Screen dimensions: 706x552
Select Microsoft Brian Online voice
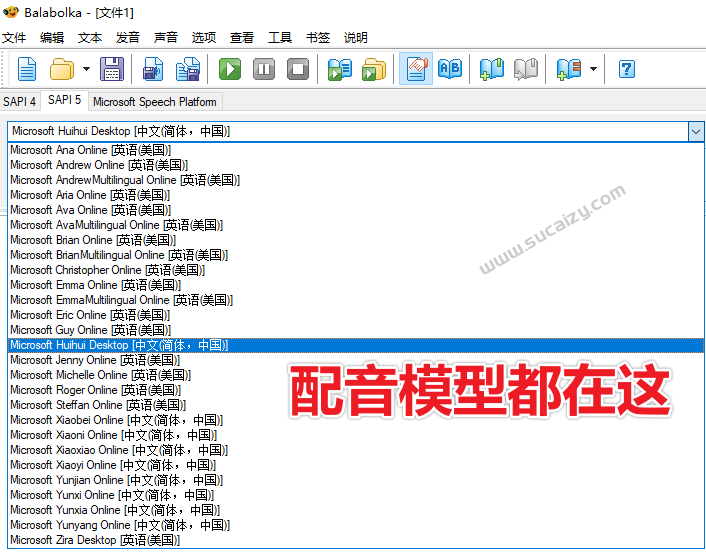356,240
